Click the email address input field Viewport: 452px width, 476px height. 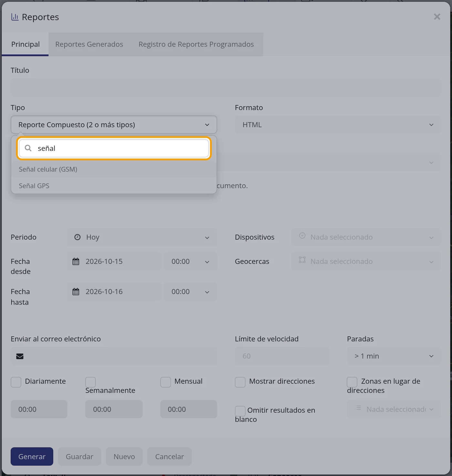114,356
